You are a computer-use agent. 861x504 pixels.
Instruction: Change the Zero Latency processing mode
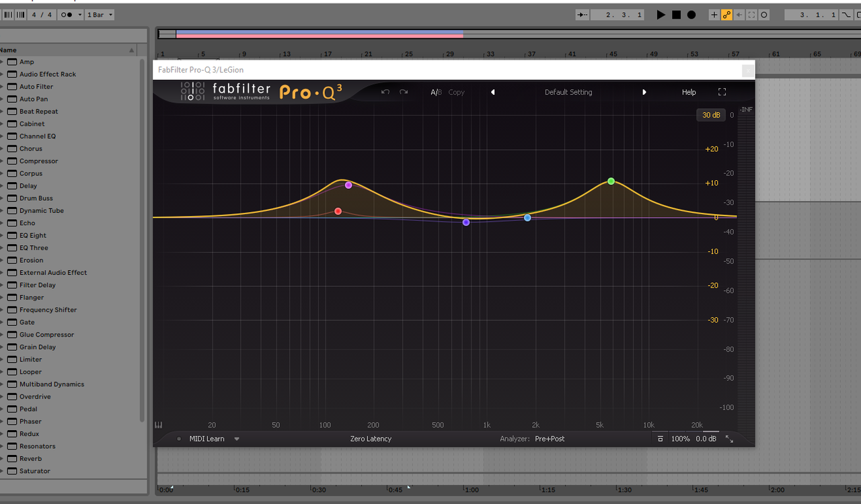tap(371, 439)
